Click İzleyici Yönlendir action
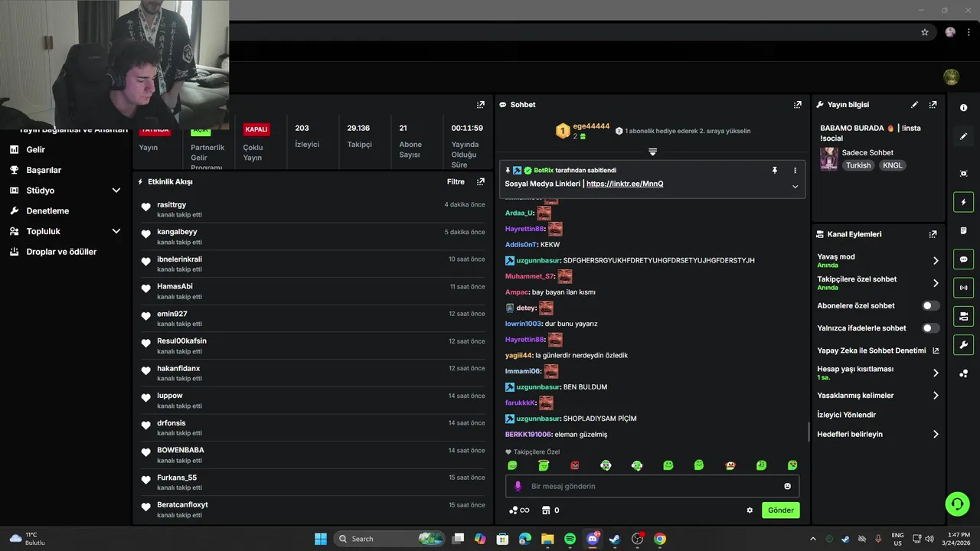980x551 pixels. coord(846,415)
